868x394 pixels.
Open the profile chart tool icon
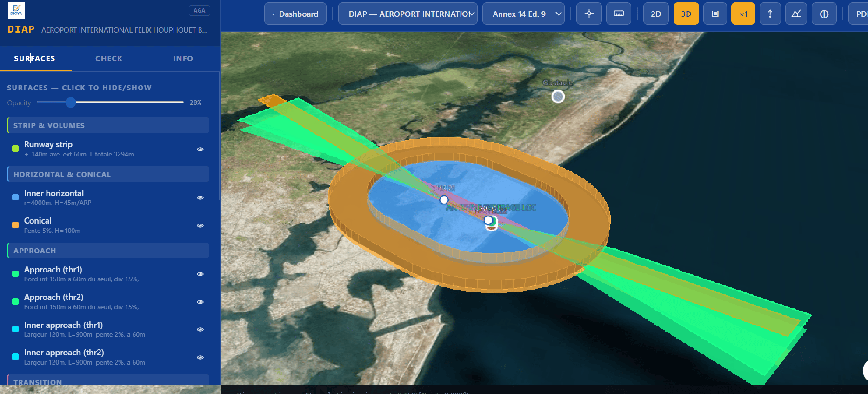coord(796,14)
